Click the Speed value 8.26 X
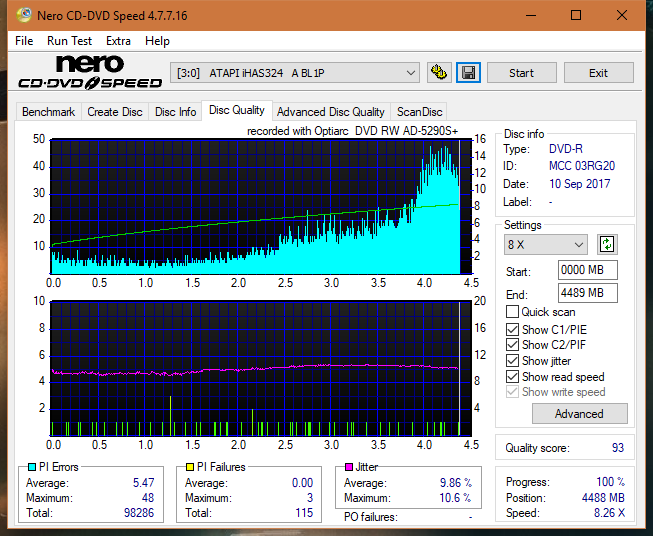Image resolution: width=653 pixels, height=536 pixels. (609, 513)
